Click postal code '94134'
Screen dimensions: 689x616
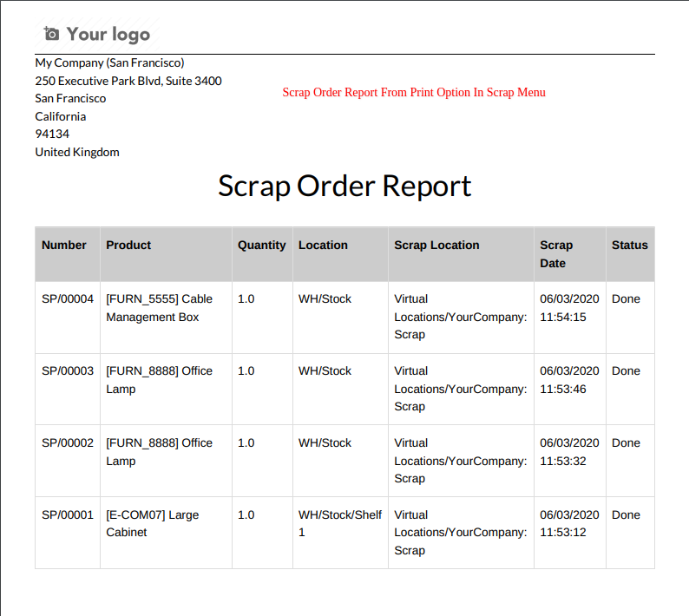52,134
